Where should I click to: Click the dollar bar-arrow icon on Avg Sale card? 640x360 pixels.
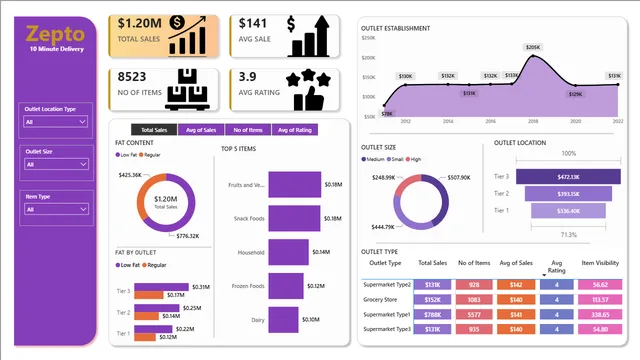308,36
